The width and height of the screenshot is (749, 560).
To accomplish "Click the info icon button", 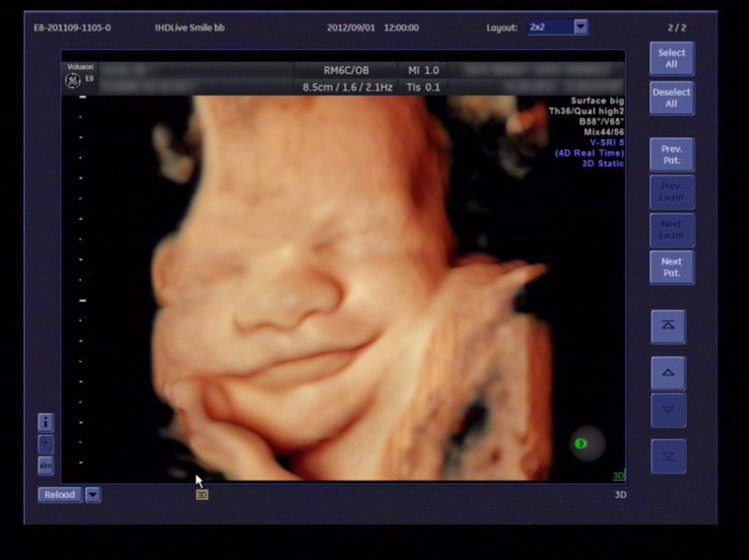I will pyautogui.click(x=45, y=422).
